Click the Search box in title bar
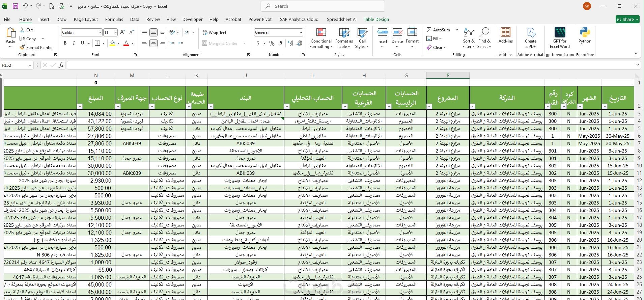The height and width of the screenshot is (300, 644). (x=323, y=6)
